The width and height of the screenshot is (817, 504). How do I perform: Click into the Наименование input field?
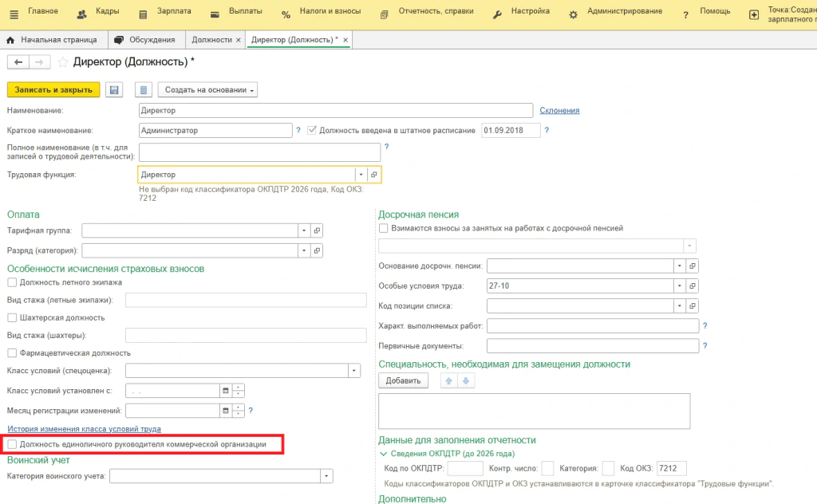click(336, 110)
